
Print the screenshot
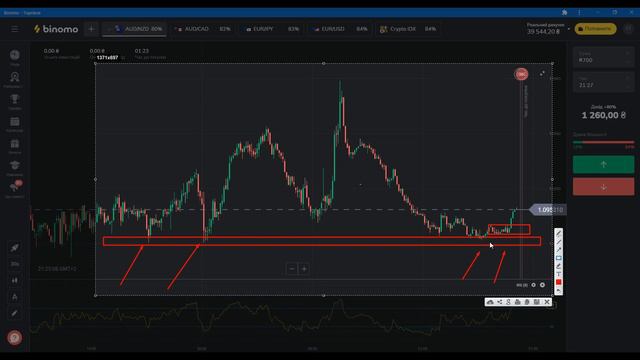pyautogui.click(x=518, y=302)
